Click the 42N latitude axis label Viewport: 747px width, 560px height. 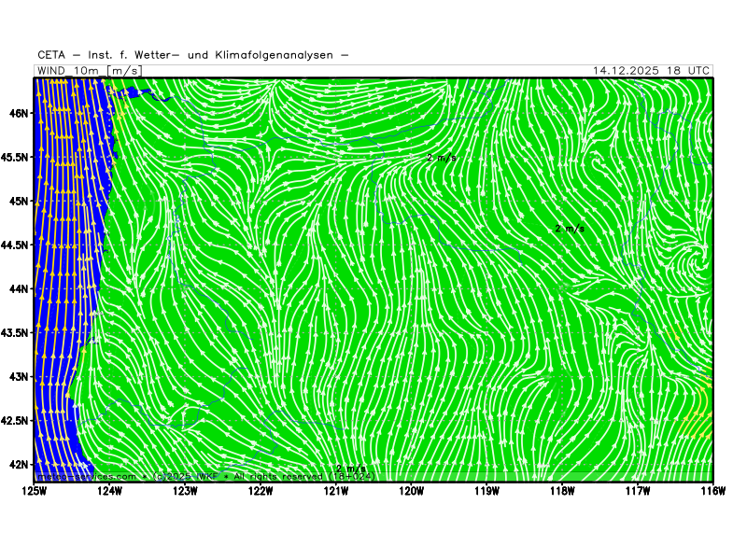(19, 464)
